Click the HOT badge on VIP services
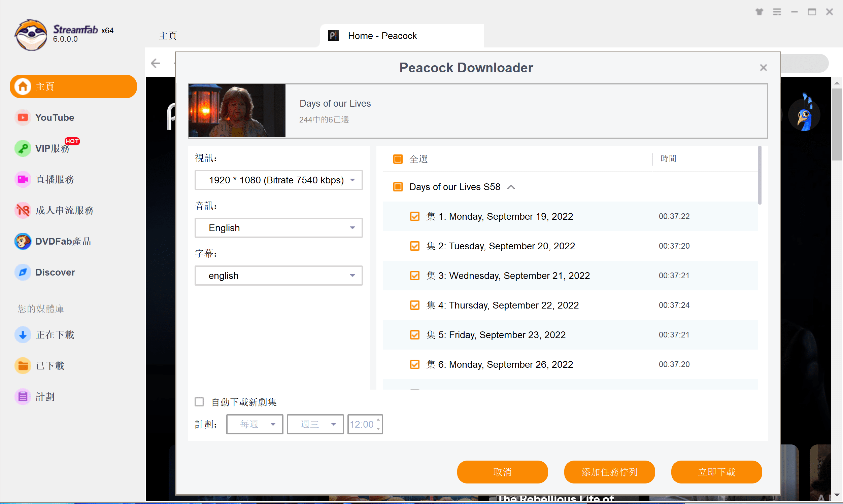Screen dimensions: 843x504 coord(72,141)
